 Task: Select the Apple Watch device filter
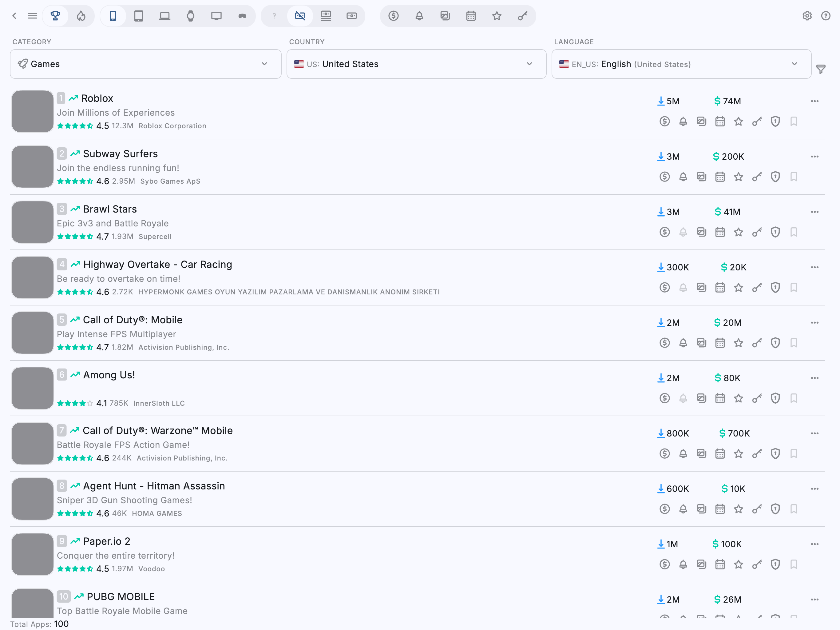point(190,16)
